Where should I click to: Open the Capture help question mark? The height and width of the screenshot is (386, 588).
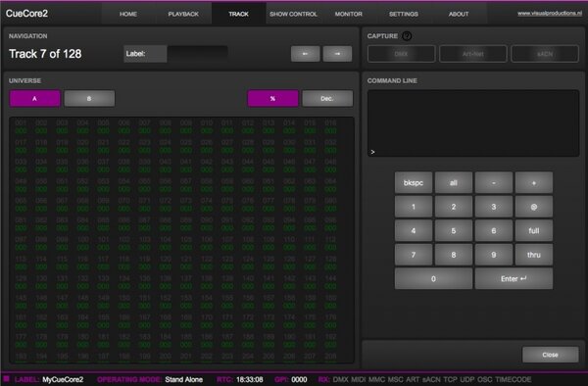pos(407,36)
